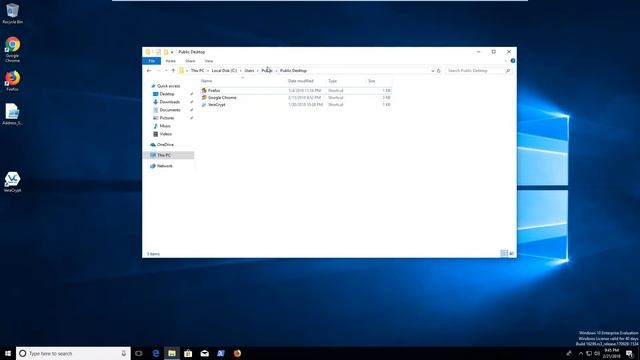Open Mail app from the taskbar
The width and height of the screenshot is (640, 360).
[x=204, y=353]
